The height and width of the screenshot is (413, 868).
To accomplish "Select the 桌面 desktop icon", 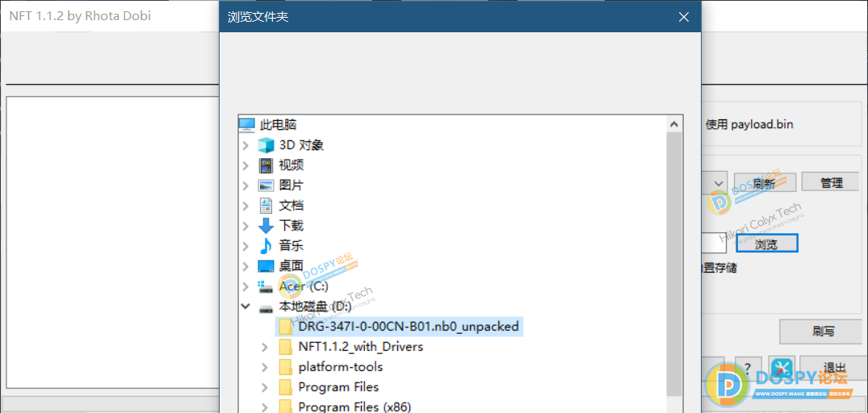I will (266, 266).
